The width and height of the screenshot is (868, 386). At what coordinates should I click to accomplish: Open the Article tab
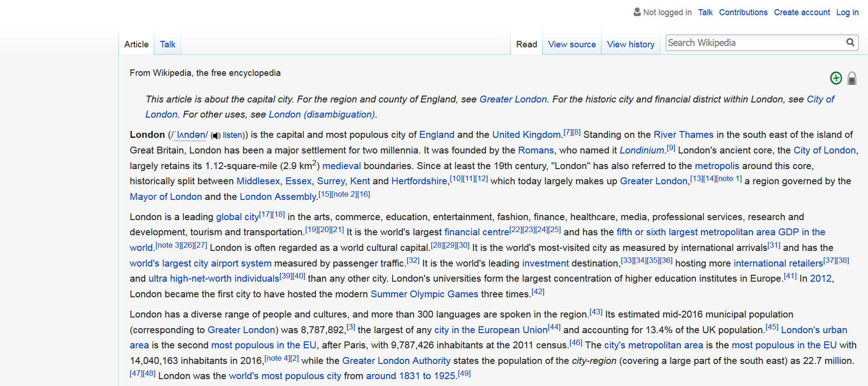click(136, 45)
